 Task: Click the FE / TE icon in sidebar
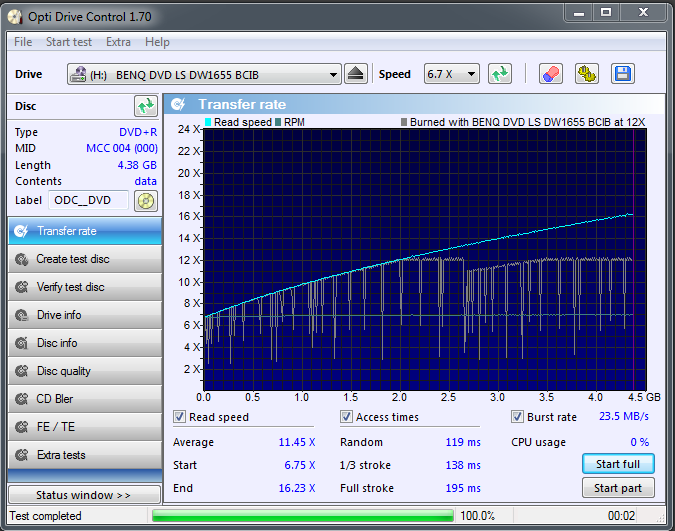click(22, 427)
